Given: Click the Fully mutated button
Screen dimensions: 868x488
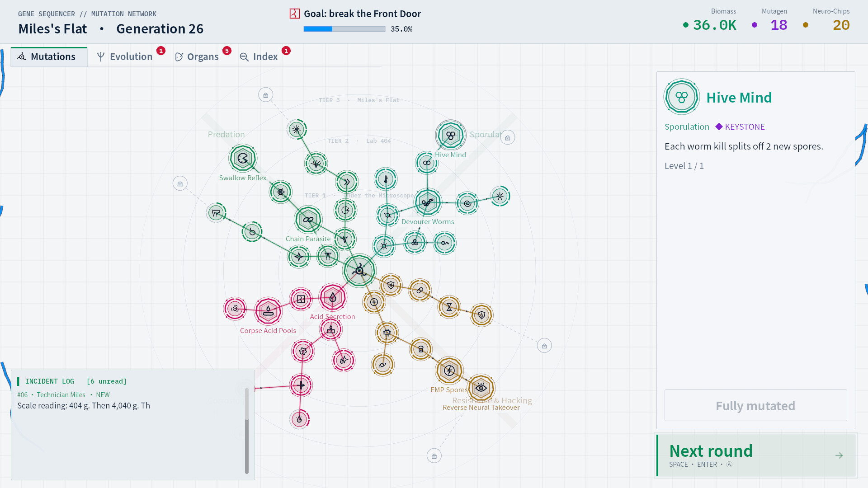Looking at the screenshot, I should tap(755, 405).
